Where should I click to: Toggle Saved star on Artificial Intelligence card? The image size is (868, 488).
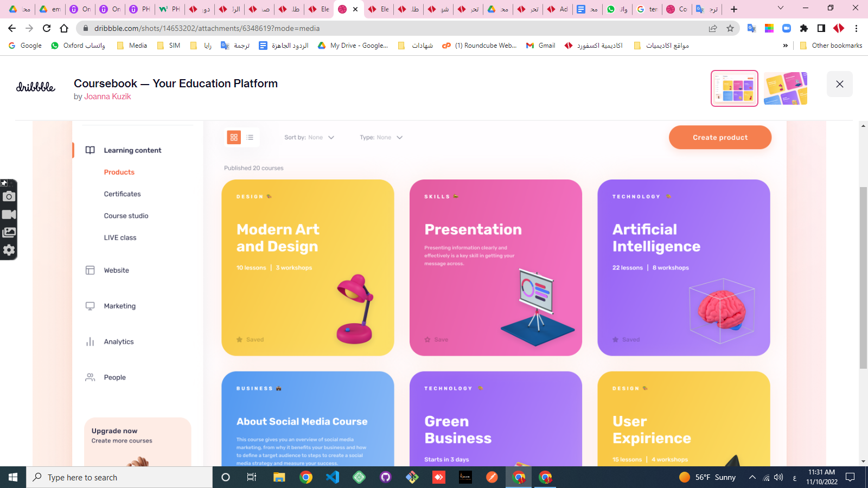point(615,339)
